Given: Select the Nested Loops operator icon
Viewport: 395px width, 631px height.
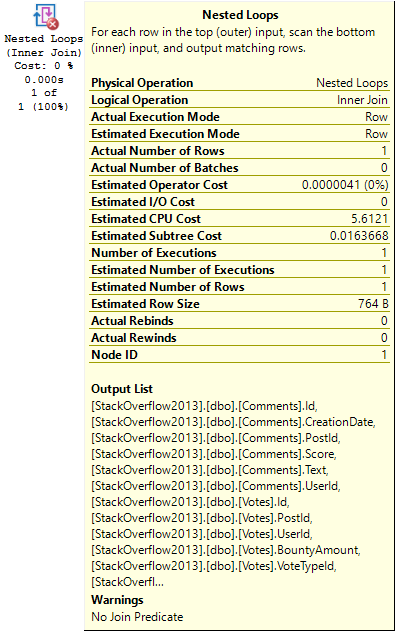Looking at the screenshot, I should pyautogui.click(x=45, y=17).
